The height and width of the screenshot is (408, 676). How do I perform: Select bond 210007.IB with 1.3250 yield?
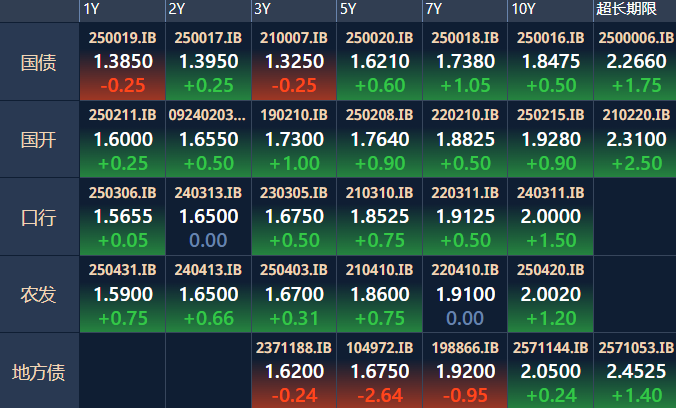(293, 62)
